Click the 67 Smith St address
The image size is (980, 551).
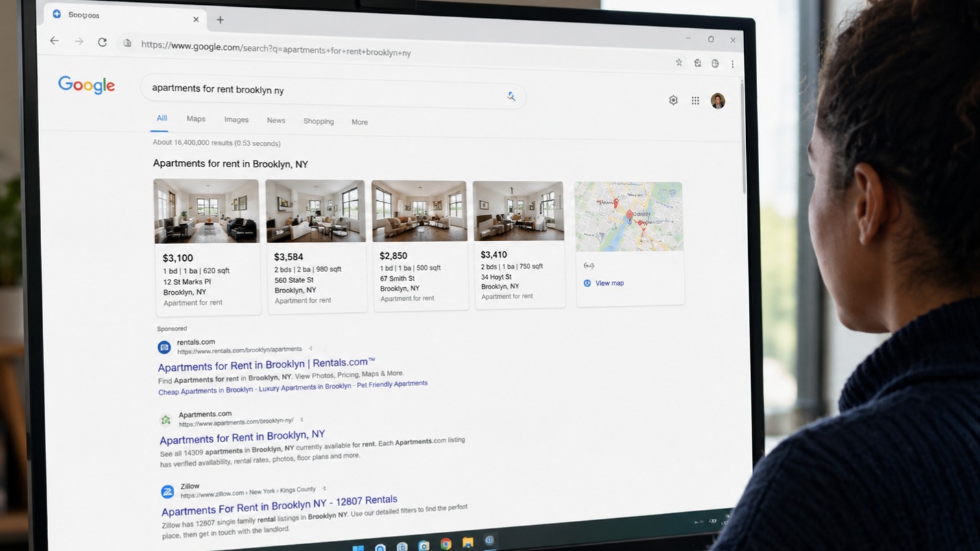pyautogui.click(x=398, y=278)
